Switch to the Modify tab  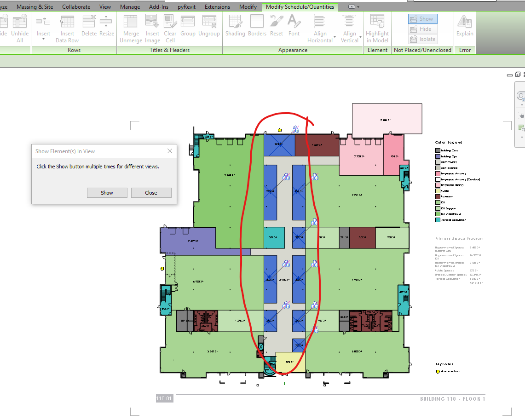point(248,7)
